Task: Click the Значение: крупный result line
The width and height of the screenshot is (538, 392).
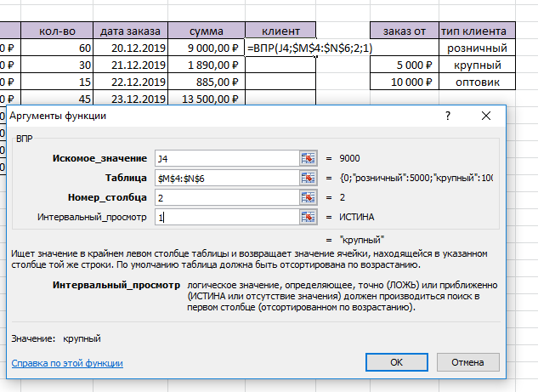Action: tap(56, 338)
